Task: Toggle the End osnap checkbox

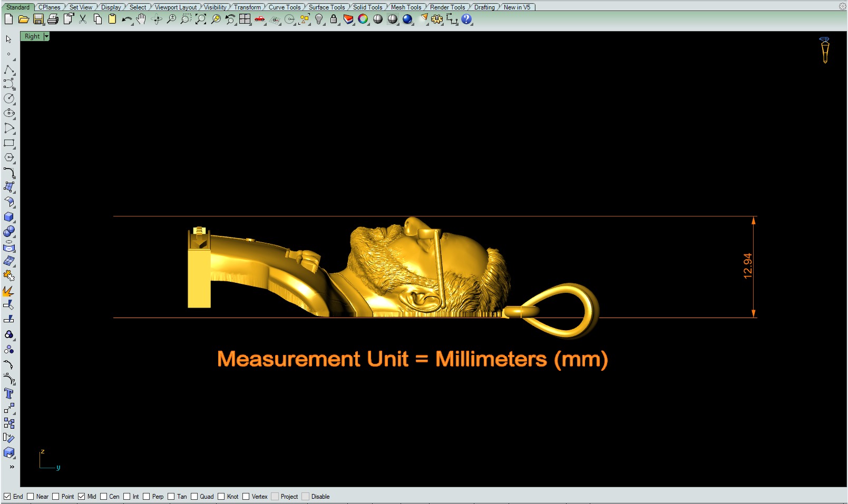Action: [7, 497]
